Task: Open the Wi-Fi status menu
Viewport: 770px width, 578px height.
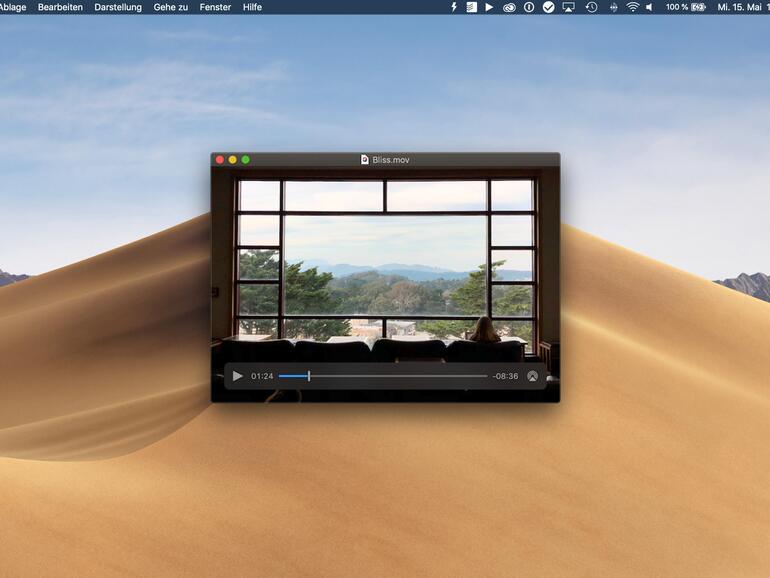Action: [x=632, y=7]
